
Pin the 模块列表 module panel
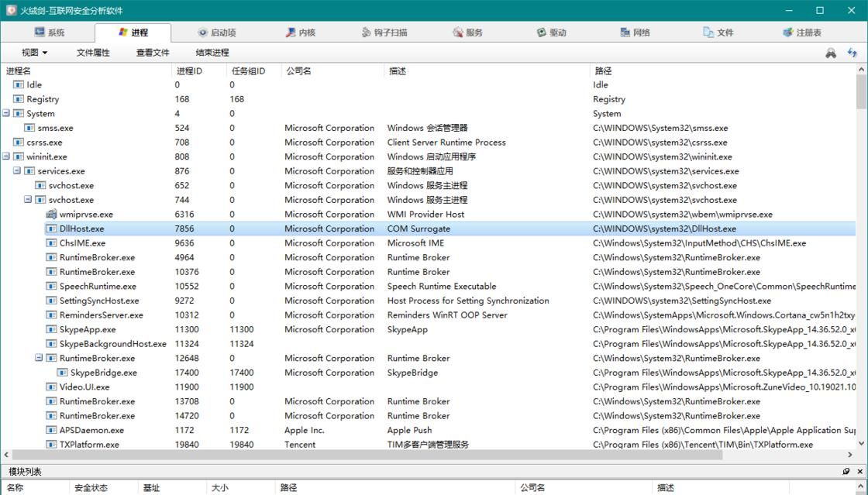846,471
